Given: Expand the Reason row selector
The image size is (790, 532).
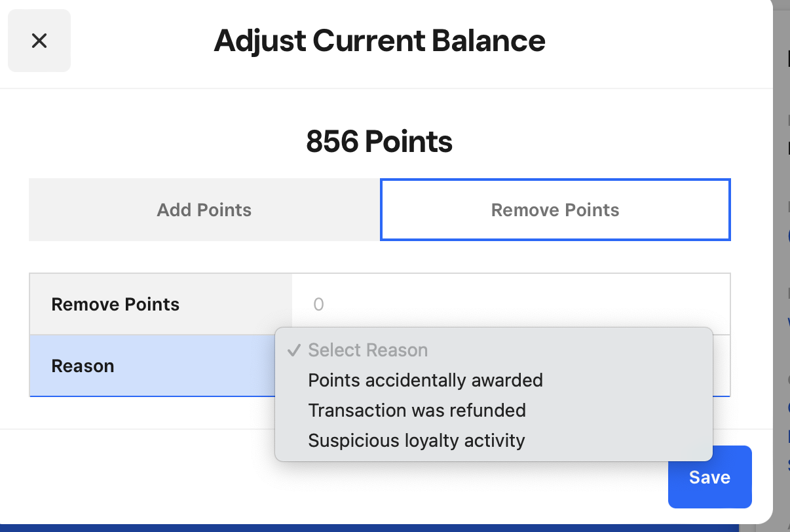Looking at the screenshot, I should click(511, 366).
